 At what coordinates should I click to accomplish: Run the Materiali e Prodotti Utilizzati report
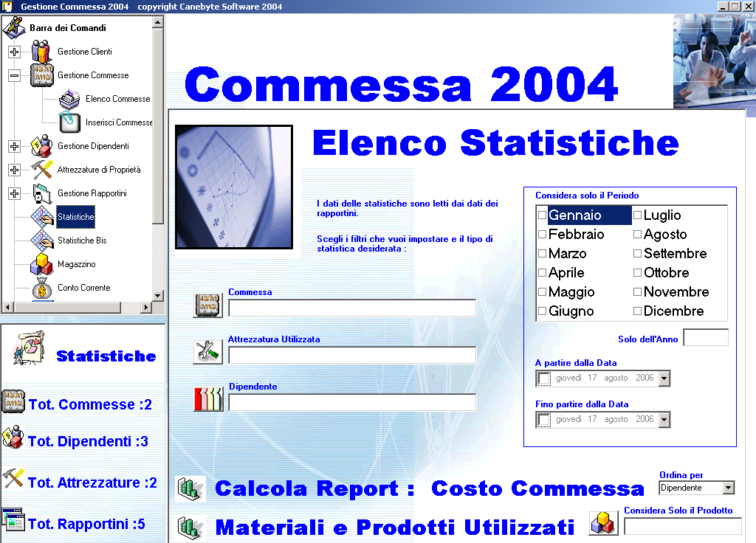394,527
